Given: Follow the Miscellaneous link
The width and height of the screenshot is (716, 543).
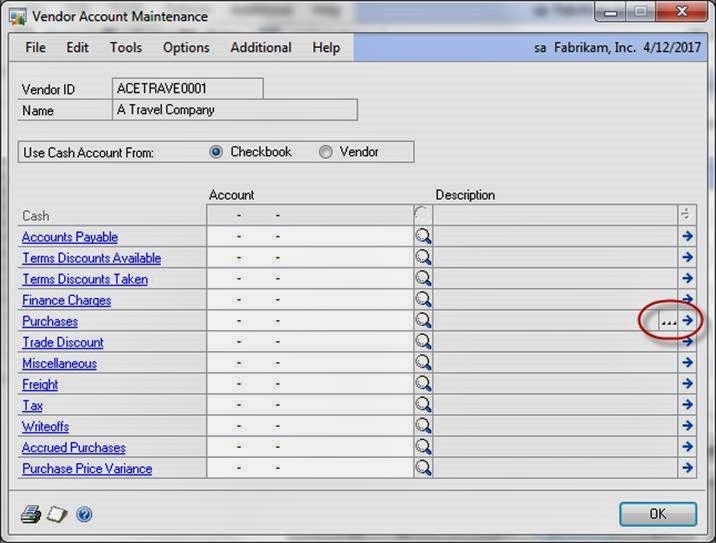Looking at the screenshot, I should 59,363.
